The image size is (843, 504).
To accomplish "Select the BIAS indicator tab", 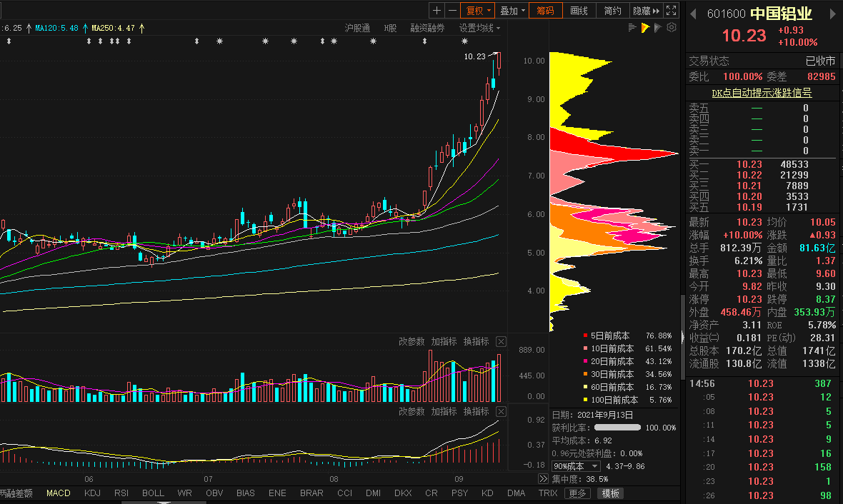I will click(x=246, y=493).
